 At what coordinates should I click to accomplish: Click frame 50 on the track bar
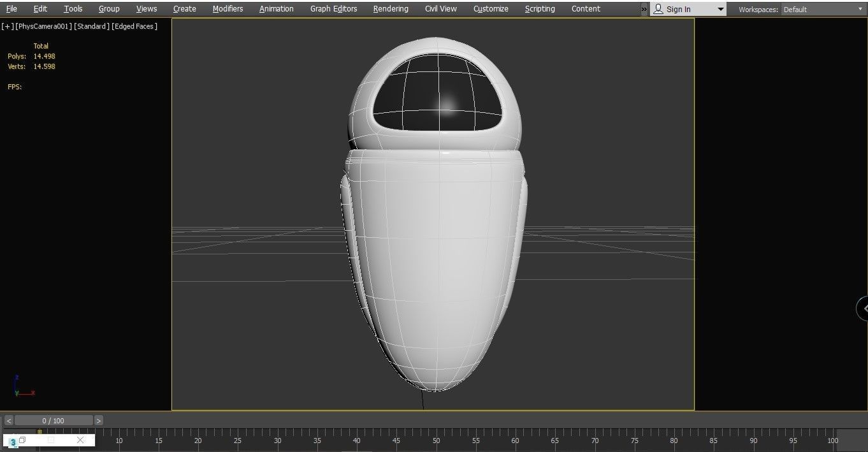pyautogui.click(x=436, y=441)
